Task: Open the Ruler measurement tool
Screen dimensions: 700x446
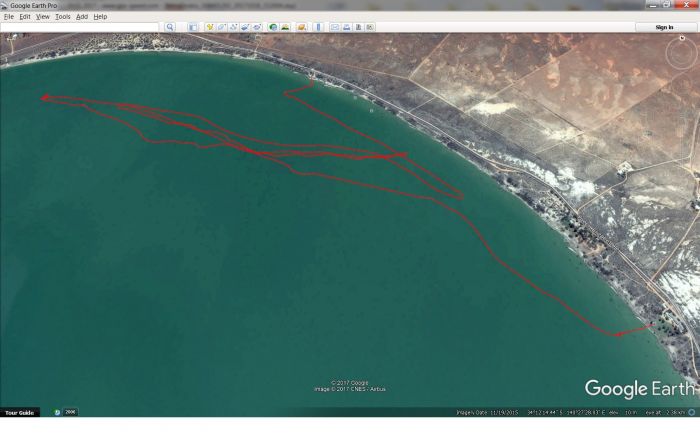Action: coord(314,27)
